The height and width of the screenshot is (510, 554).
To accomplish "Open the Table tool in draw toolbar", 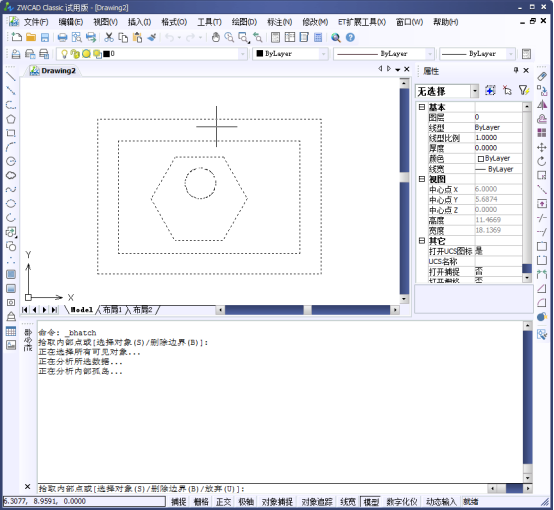I will (11, 331).
